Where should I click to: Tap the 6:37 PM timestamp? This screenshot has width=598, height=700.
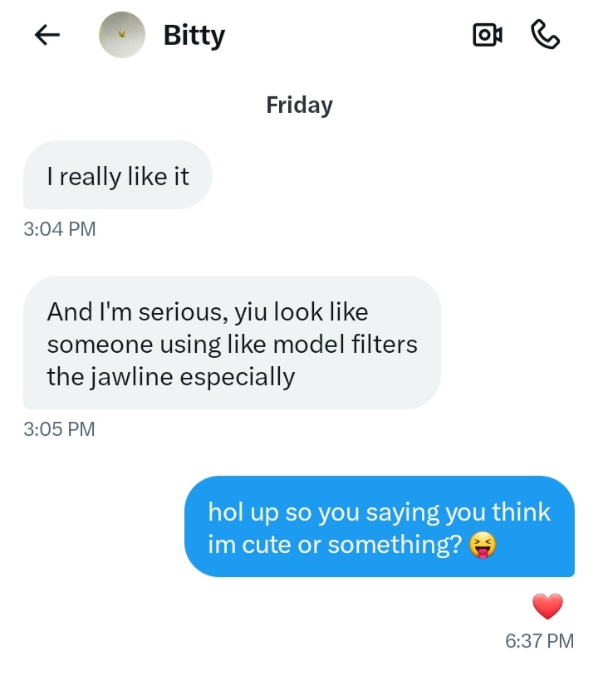click(539, 640)
